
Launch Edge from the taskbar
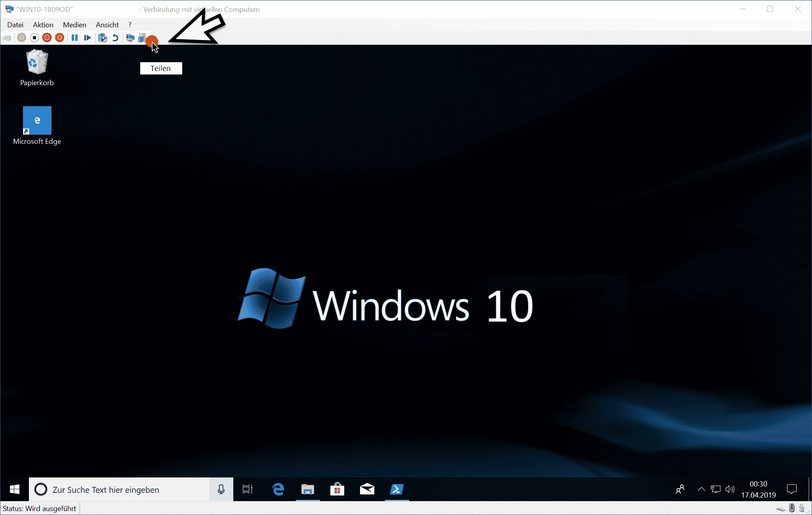click(278, 490)
